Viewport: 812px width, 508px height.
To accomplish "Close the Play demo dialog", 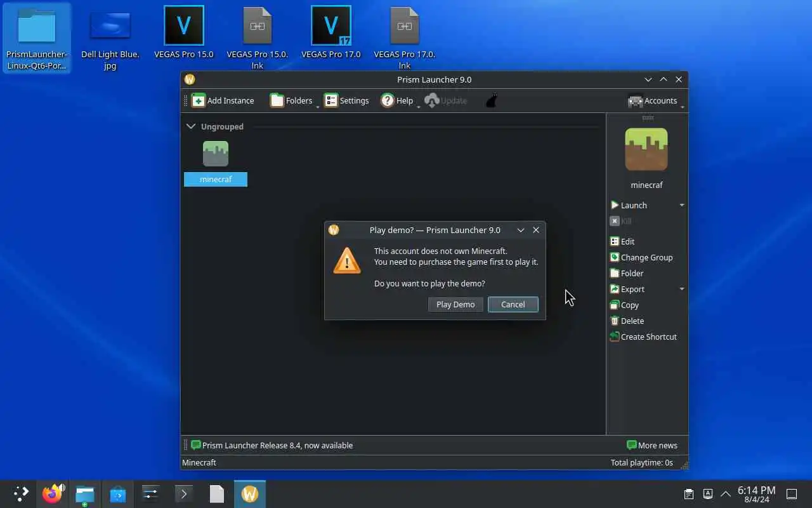I will pos(536,230).
